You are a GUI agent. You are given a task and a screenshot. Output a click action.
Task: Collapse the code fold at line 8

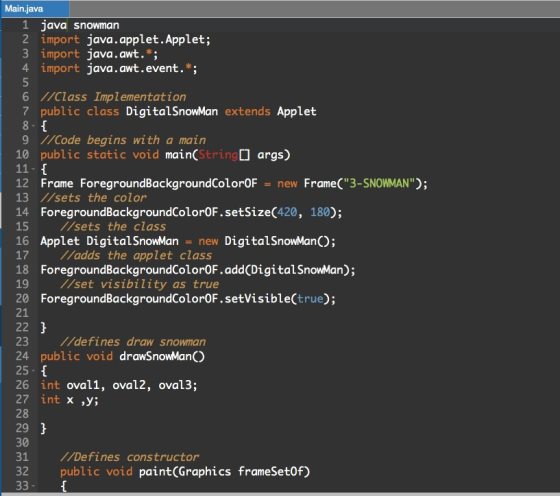(x=33, y=126)
